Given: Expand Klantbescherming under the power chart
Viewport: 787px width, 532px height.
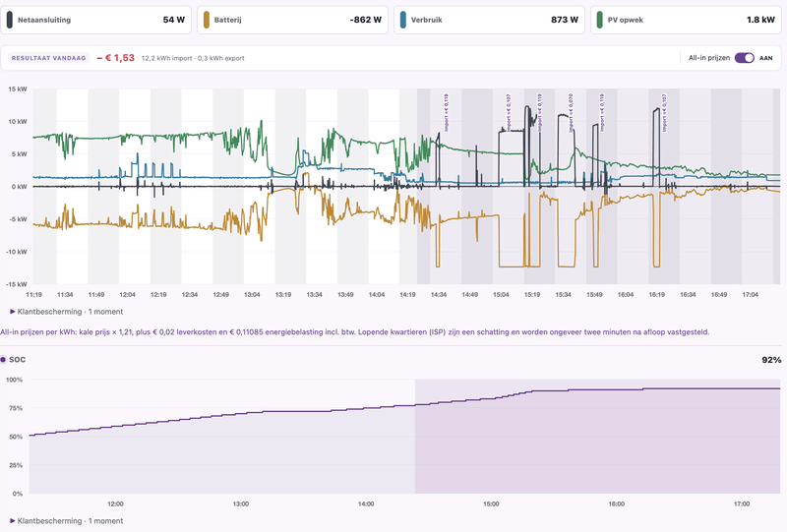Looking at the screenshot, I should pos(66,312).
